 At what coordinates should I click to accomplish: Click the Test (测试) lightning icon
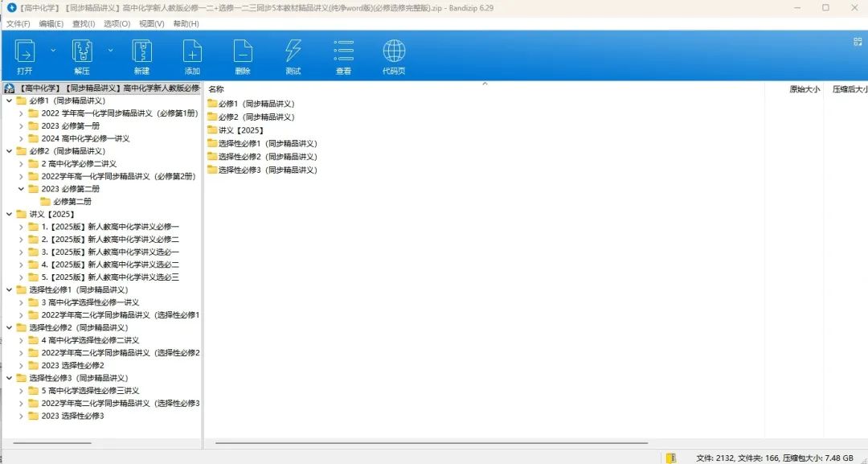[293, 51]
